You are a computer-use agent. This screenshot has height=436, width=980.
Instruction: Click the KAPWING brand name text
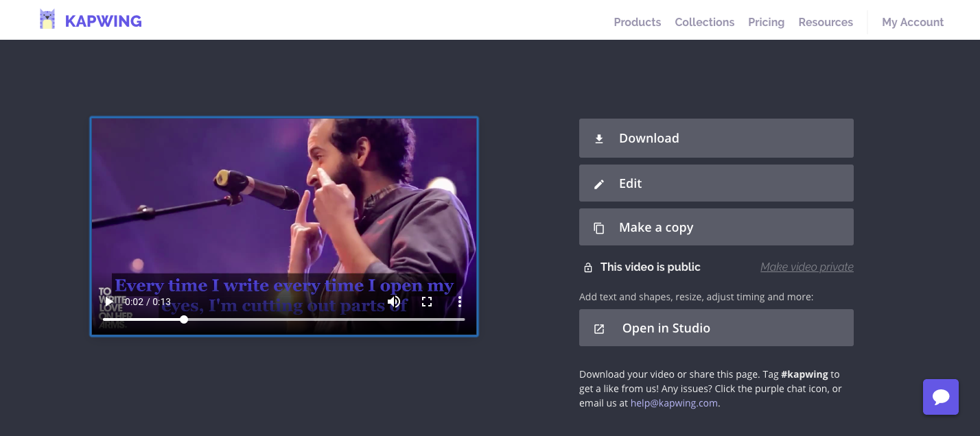click(104, 21)
